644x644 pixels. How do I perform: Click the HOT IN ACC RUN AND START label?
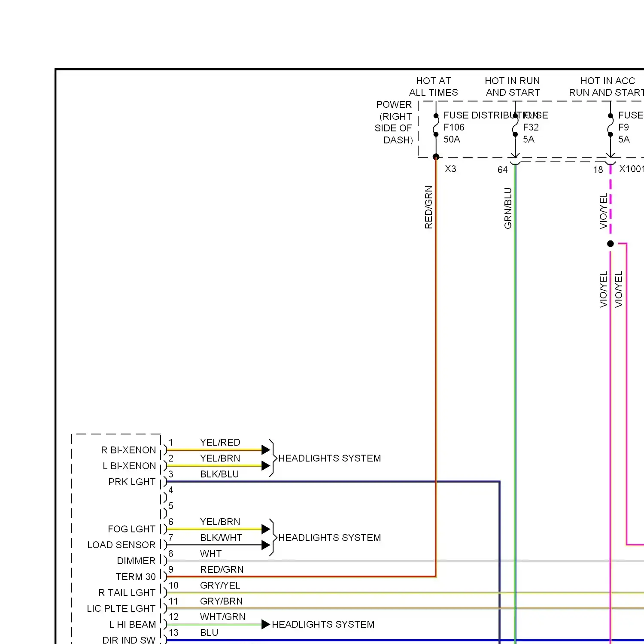coord(607,87)
